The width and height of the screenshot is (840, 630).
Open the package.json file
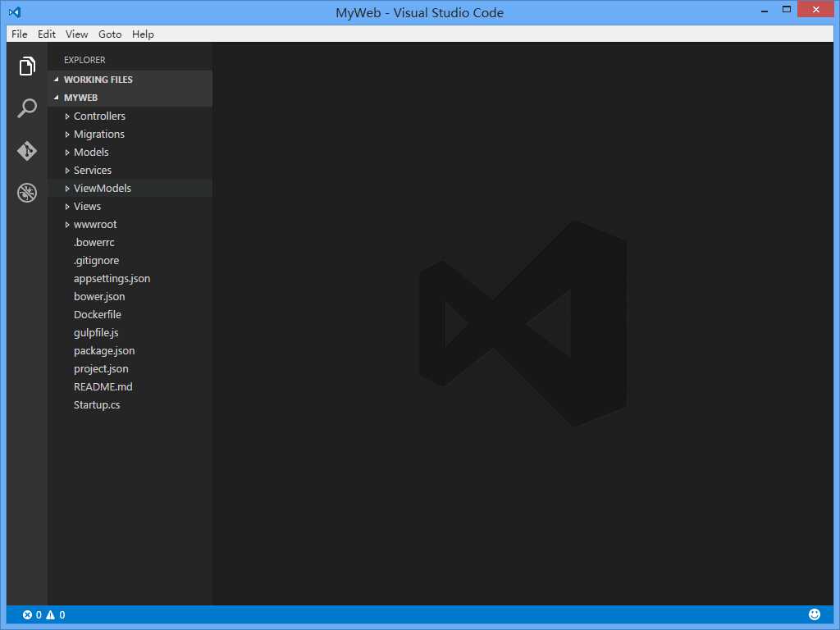tap(104, 351)
